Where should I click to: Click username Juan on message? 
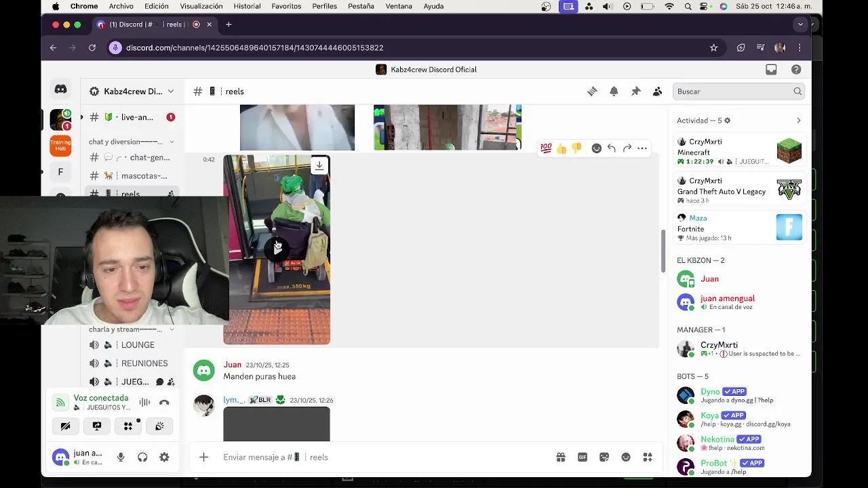point(232,365)
